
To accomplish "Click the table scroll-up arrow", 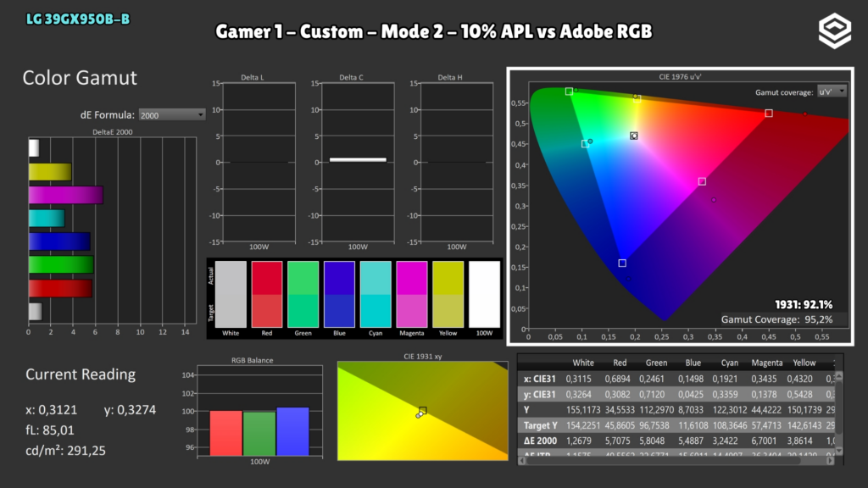I will [x=839, y=375].
